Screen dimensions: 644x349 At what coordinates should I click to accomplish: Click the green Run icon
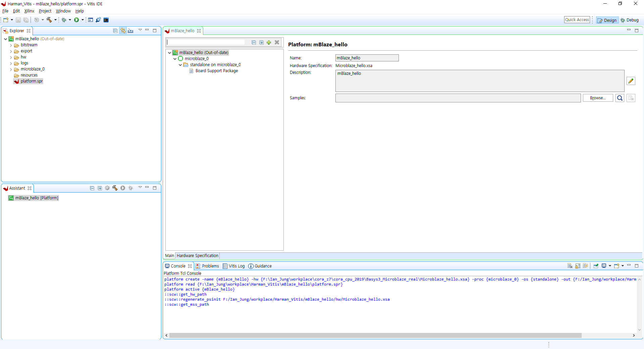tap(76, 20)
